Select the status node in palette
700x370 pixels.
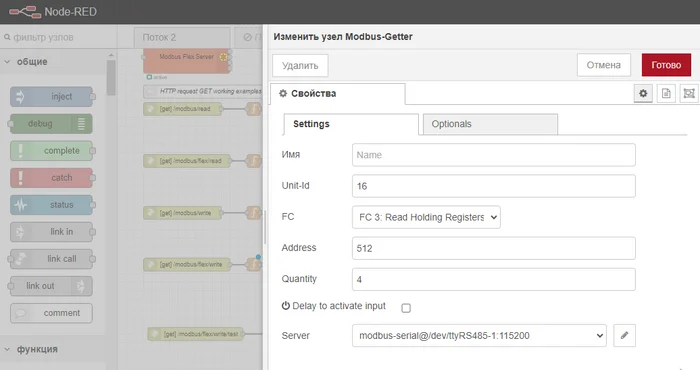[x=52, y=205]
